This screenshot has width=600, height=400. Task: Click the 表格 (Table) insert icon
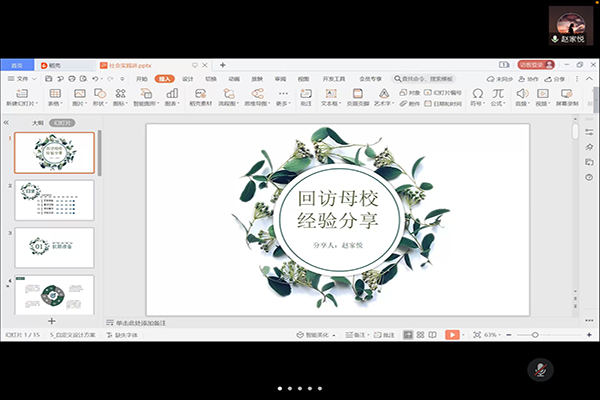[54, 96]
